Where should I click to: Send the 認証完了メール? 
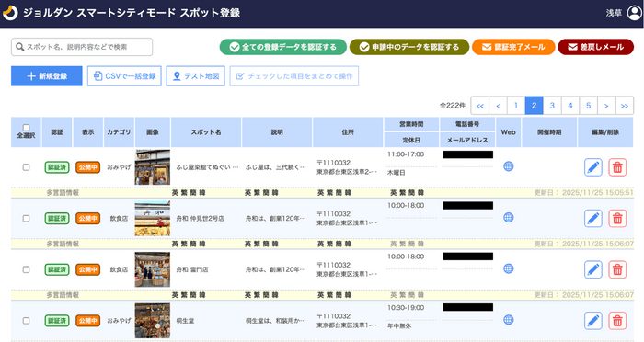[513, 47]
